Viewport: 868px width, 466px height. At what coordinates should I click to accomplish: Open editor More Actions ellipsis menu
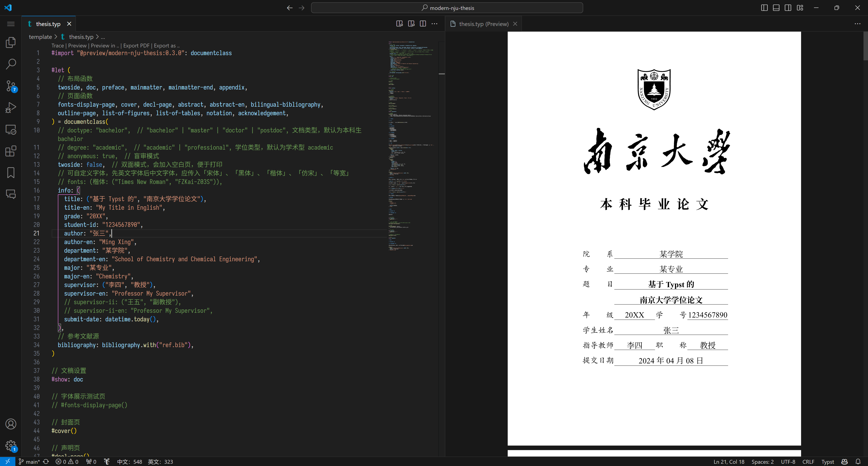[x=435, y=24]
